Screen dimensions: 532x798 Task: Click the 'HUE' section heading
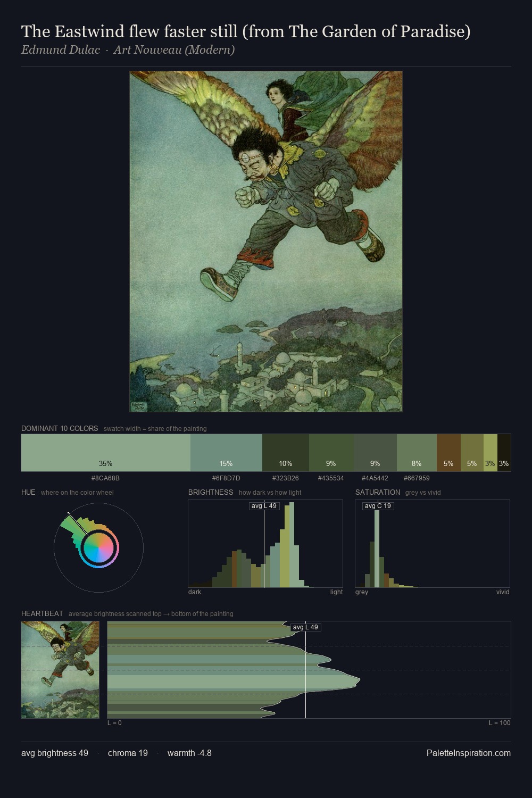point(28,492)
